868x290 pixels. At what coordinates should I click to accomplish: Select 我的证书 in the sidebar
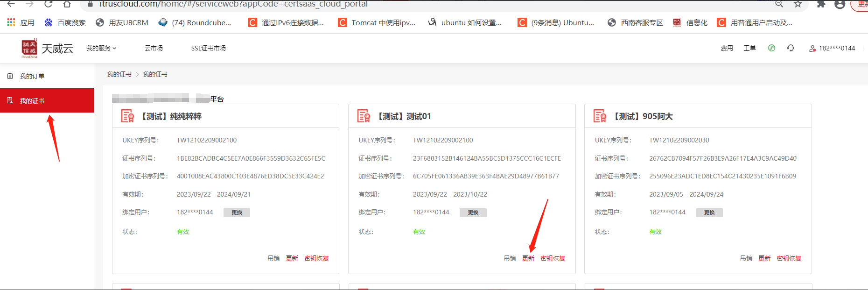point(32,101)
